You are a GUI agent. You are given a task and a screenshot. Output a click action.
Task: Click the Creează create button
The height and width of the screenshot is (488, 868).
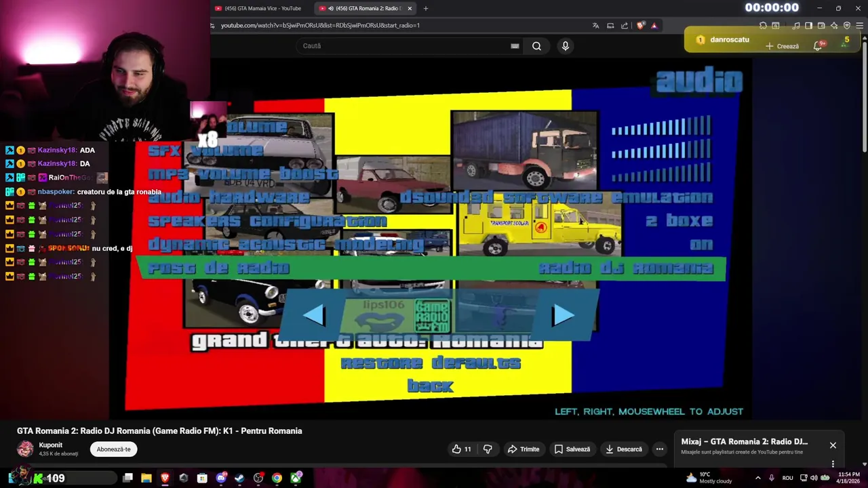(x=783, y=46)
